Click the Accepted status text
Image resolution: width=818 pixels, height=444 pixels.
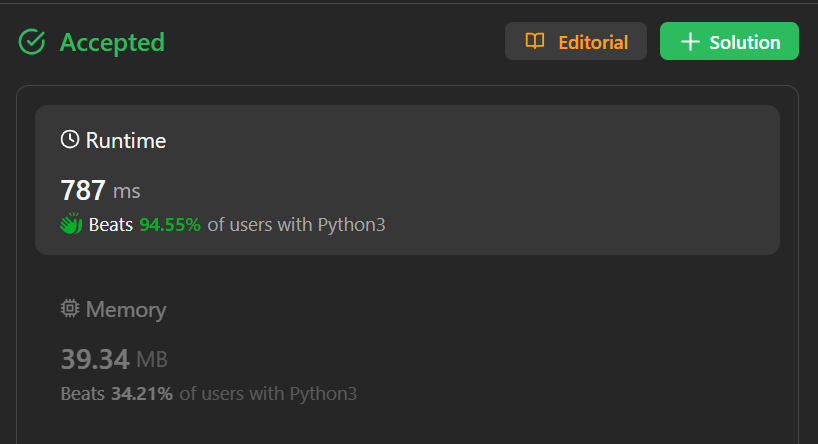click(x=112, y=42)
